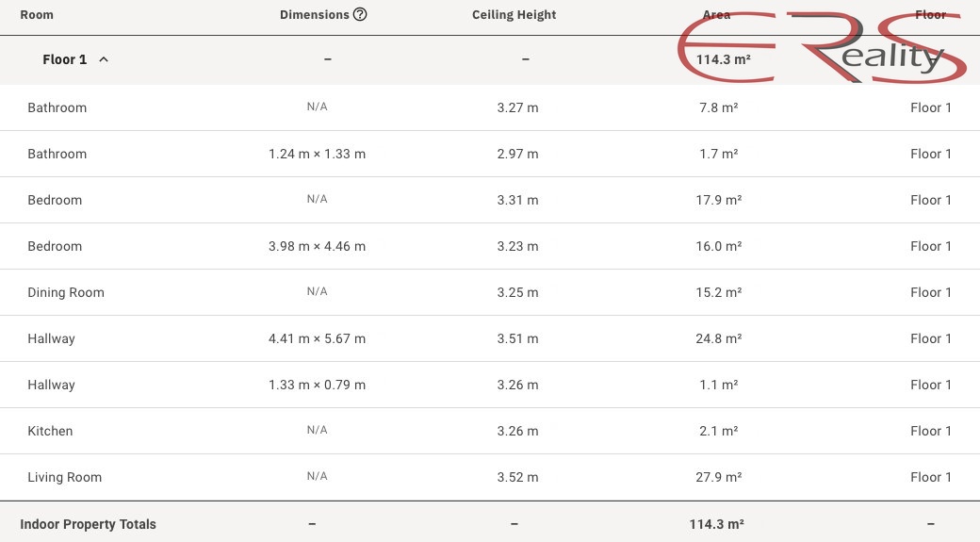Click the Room column header
The width and height of the screenshot is (980, 542).
pyautogui.click(x=37, y=14)
